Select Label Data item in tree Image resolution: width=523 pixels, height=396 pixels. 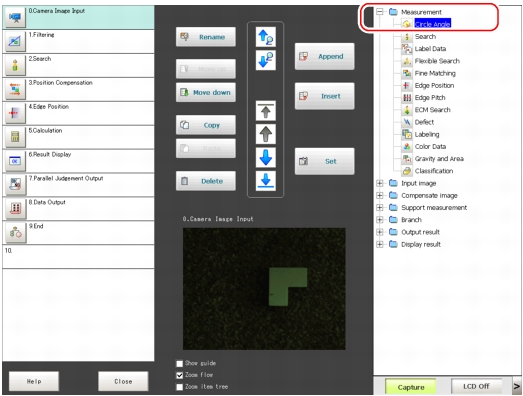click(430, 49)
